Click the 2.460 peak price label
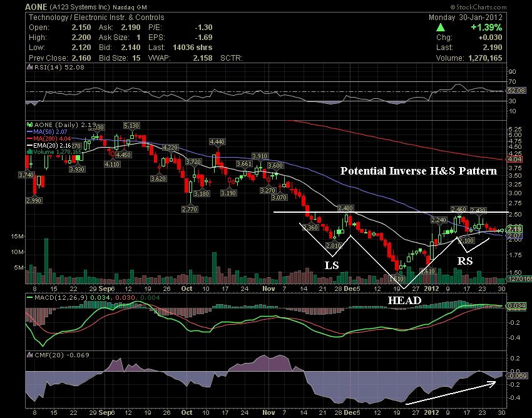The height and width of the screenshot is (418, 532). tap(459, 210)
